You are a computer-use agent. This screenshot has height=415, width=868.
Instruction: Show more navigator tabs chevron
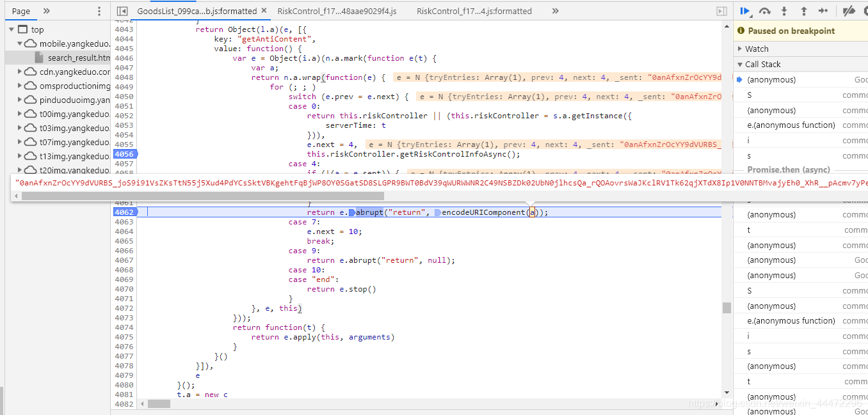[46, 11]
